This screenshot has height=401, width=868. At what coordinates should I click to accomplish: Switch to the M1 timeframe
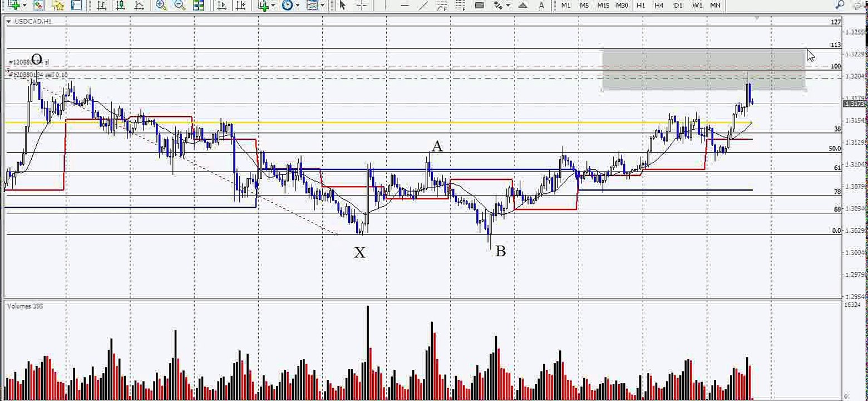coord(566,5)
